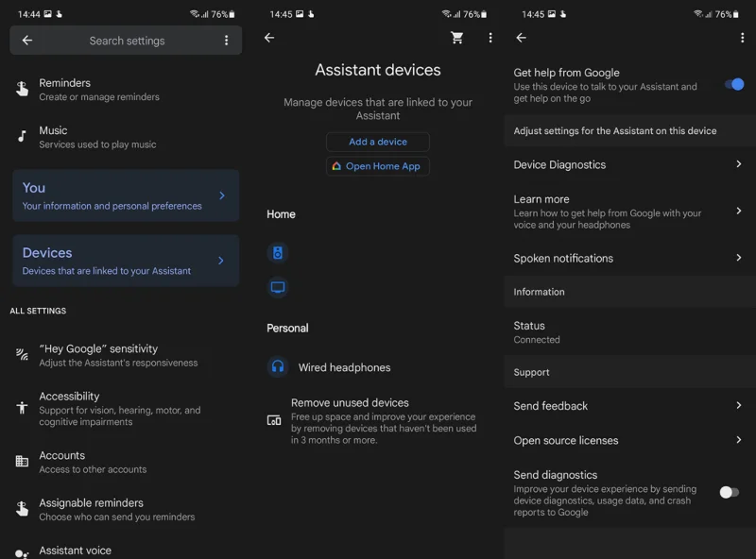The height and width of the screenshot is (559, 756).
Task: Open the Assistant voice setting
Action: pyautogui.click(x=126, y=551)
